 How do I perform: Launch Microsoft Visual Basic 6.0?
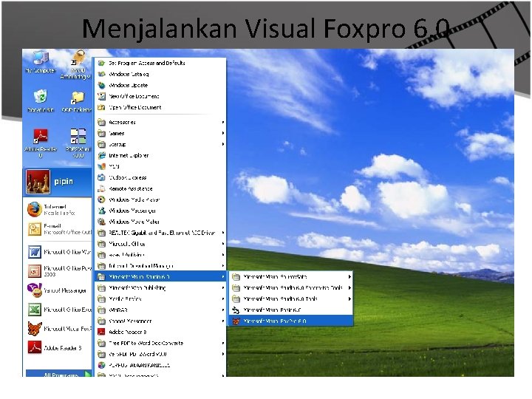[x=291, y=310]
